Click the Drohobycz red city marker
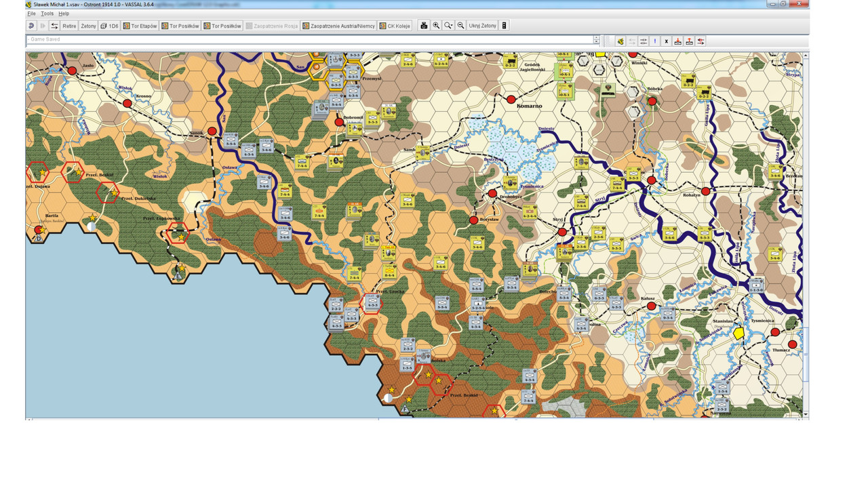Image resolution: width=868 pixels, height=482 pixels. pos(493,194)
